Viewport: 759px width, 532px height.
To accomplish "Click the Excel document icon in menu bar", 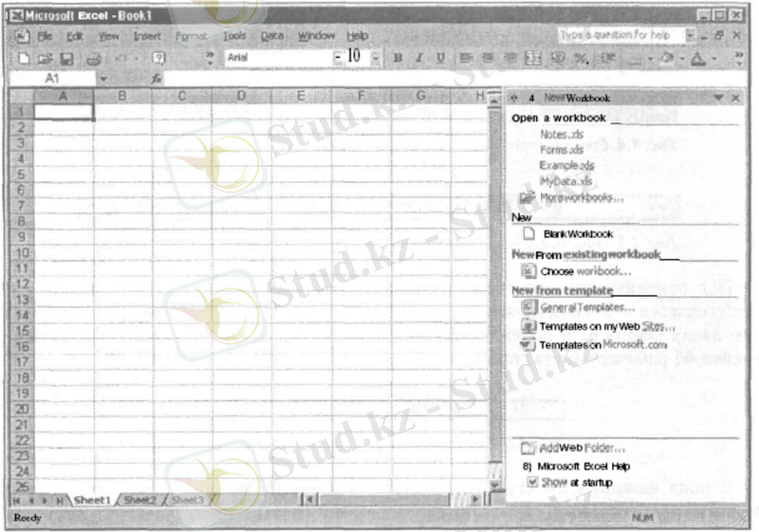I will pos(21,36).
